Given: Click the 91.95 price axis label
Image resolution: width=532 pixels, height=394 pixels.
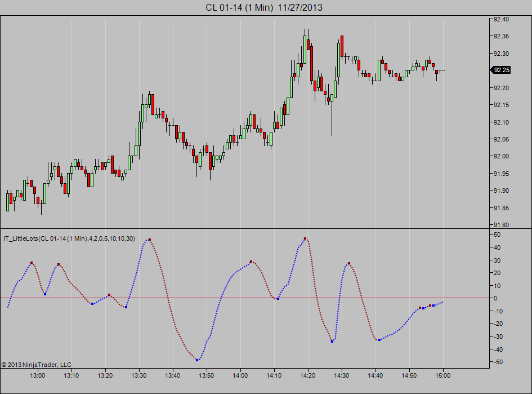Looking at the screenshot, I should tap(501, 174).
